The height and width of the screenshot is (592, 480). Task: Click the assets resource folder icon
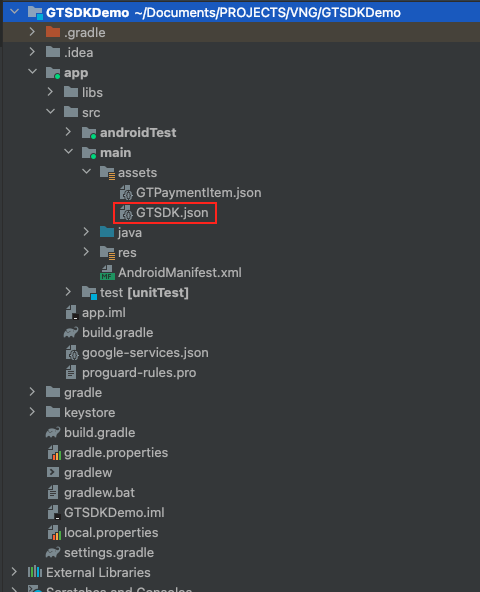point(108,173)
